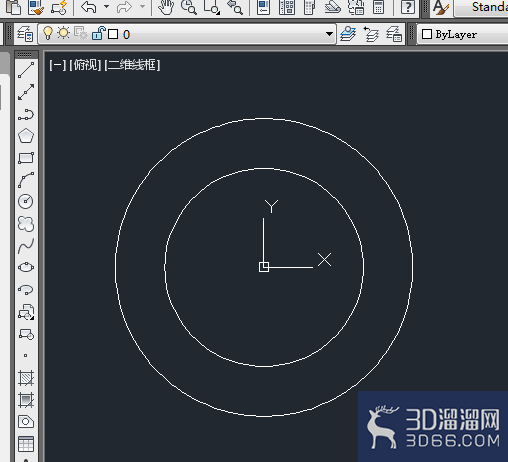
Task: Open the Markup Set Manager icon
Action: (356, 7)
